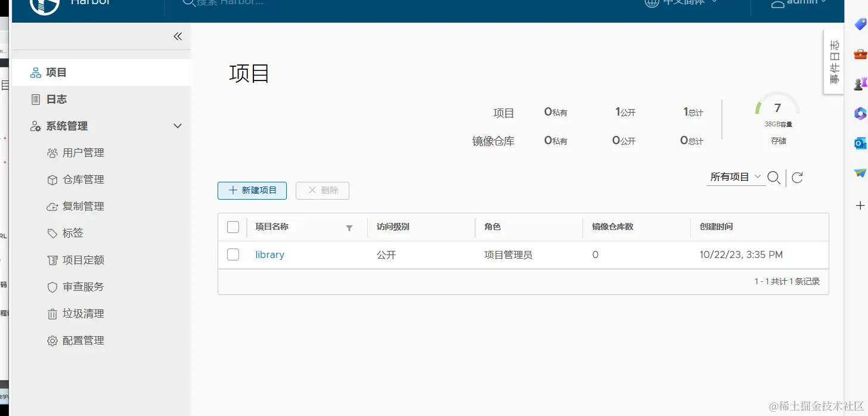Sort by 角色 column header
This screenshot has height=416, width=868.
(492, 227)
